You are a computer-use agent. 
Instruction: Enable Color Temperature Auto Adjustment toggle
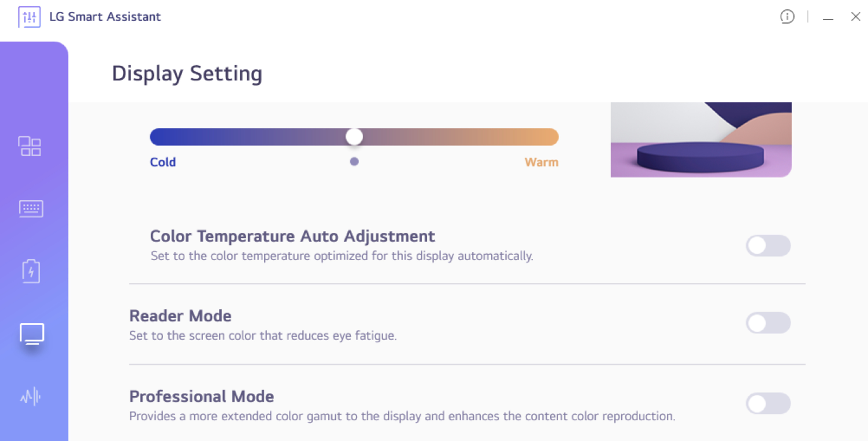pos(768,246)
